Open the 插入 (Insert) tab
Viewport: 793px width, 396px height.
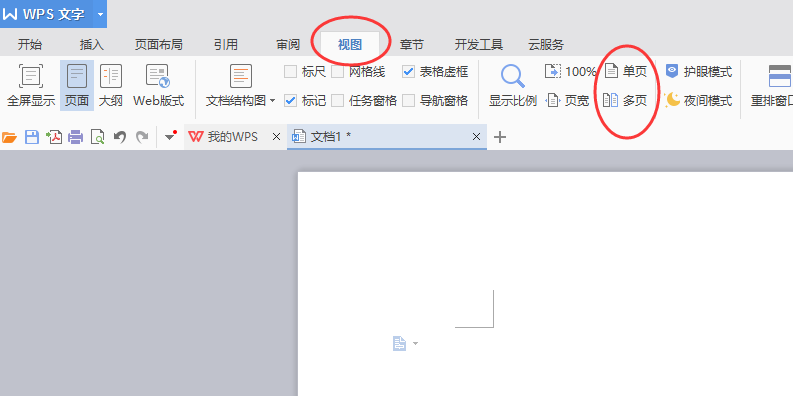point(92,45)
